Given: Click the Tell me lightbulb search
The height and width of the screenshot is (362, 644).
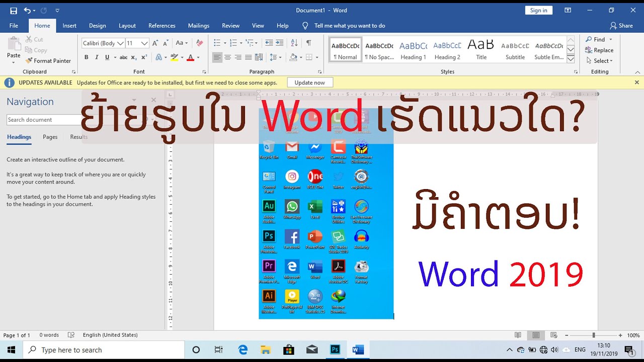Looking at the screenshot, I should tap(305, 26).
